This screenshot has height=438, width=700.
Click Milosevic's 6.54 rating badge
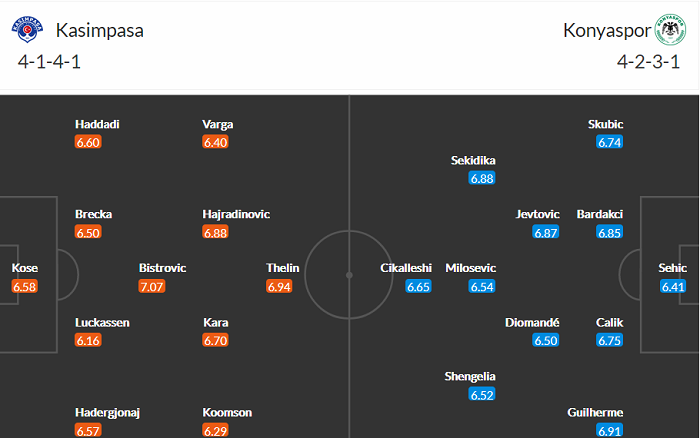482,287
